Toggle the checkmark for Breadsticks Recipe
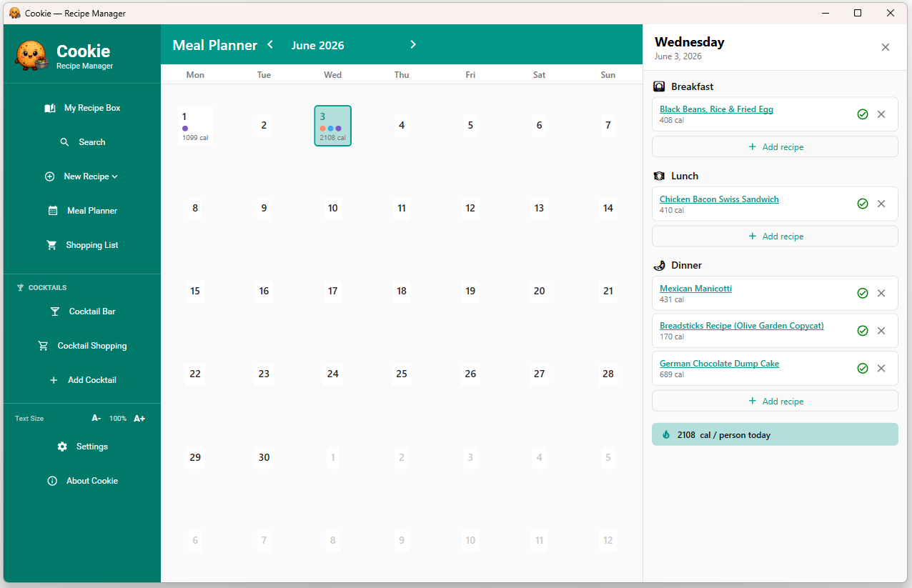This screenshot has height=588, width=912. 863,331
